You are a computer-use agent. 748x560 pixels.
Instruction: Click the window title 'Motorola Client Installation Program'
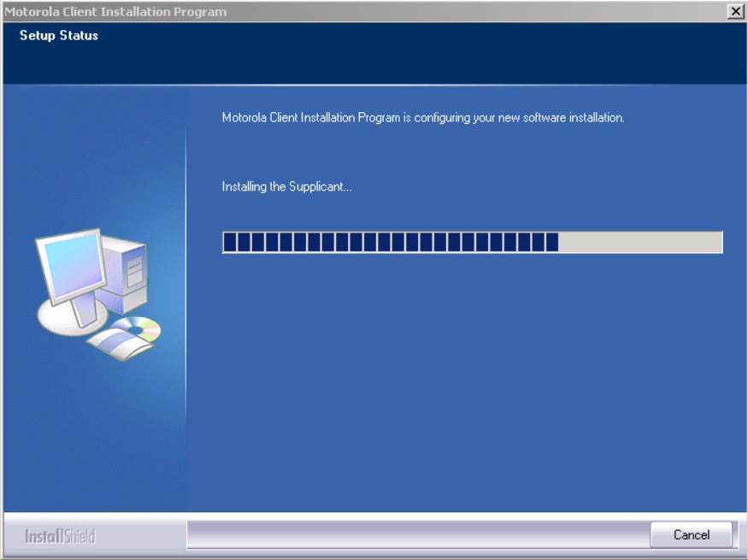(x=115, y=11)
